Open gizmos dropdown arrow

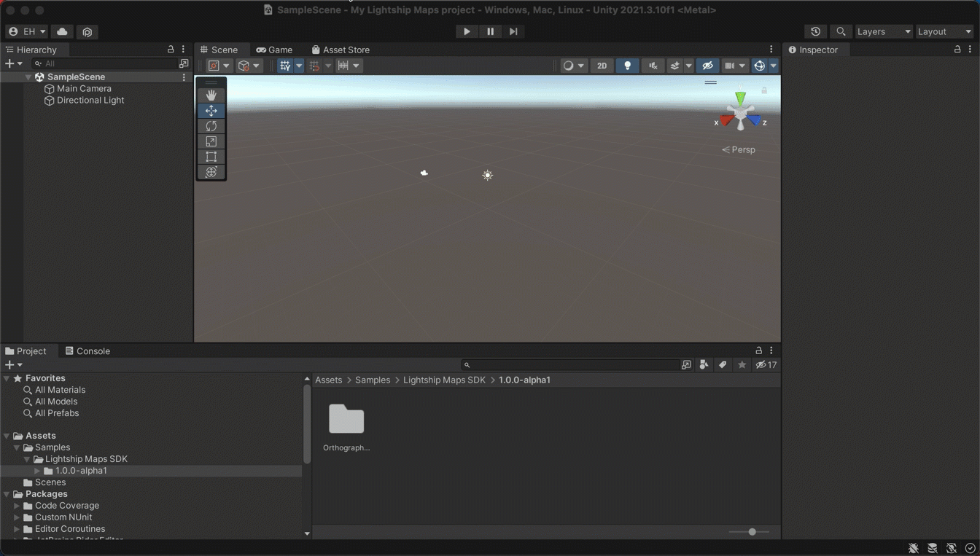tap(774, 66)
